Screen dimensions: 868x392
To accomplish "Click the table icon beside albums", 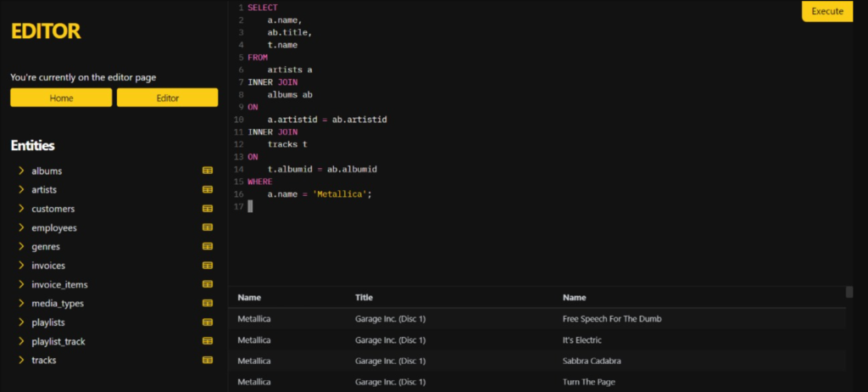I will coord(208,171).
